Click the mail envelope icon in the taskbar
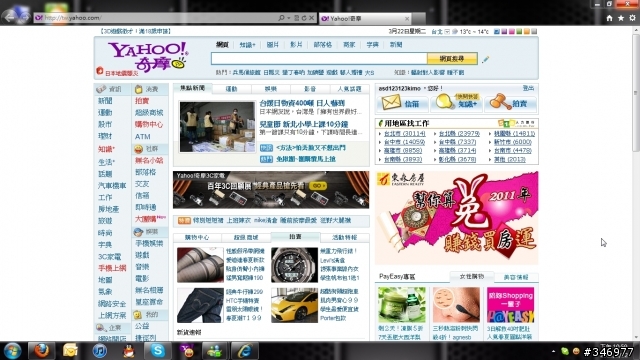Image resolution: width=640 pixels, height=360 pixels. coord(70,351)
